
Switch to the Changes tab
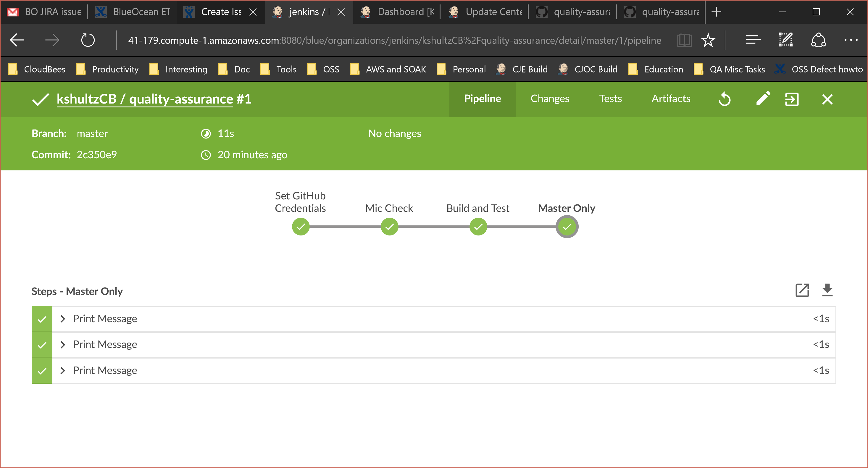[x=550, y=99]
